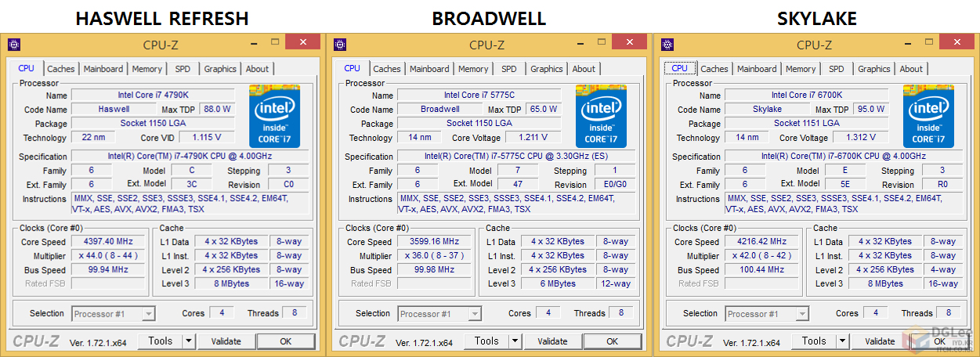
Task: Open the Mainboard tab in Broadwell window
Action: 429,69
